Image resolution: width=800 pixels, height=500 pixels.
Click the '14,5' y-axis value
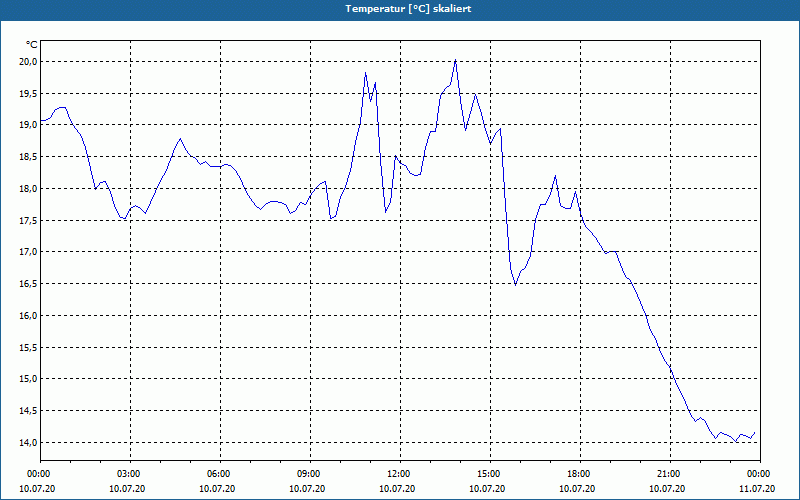coord(29,411)
